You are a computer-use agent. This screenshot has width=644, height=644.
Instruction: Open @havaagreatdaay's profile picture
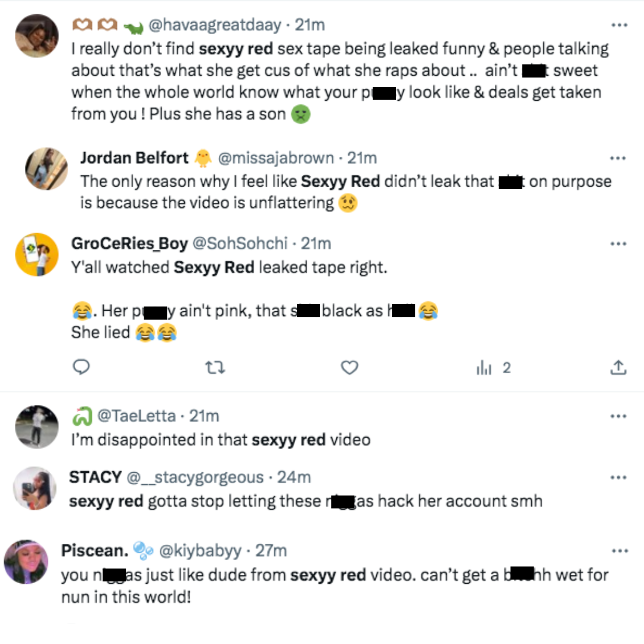click(37, 36)
